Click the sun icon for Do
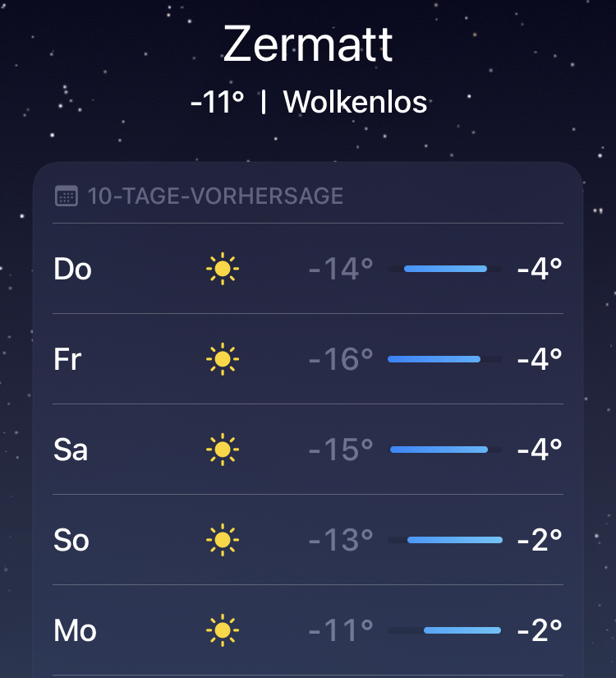The height and width of the screenshot is (678, 616). 222,269
